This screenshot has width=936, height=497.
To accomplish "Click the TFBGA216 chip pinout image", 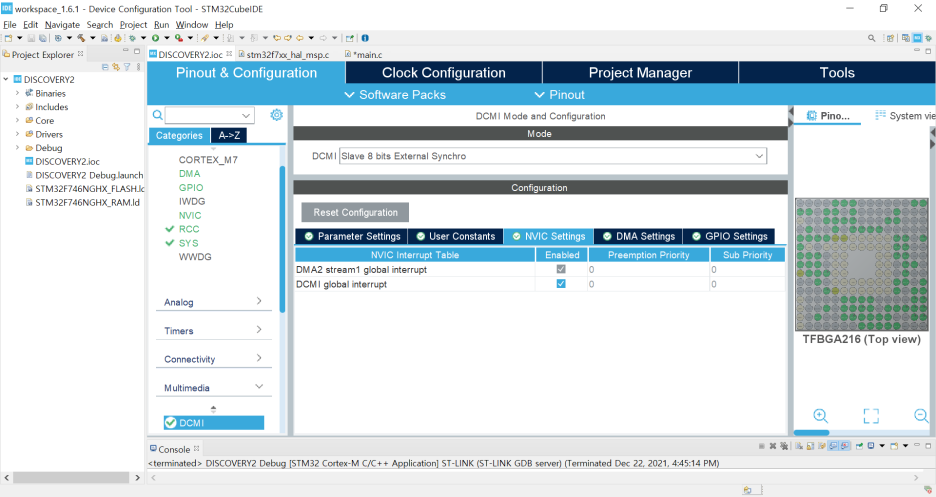I will click(861, 264).
